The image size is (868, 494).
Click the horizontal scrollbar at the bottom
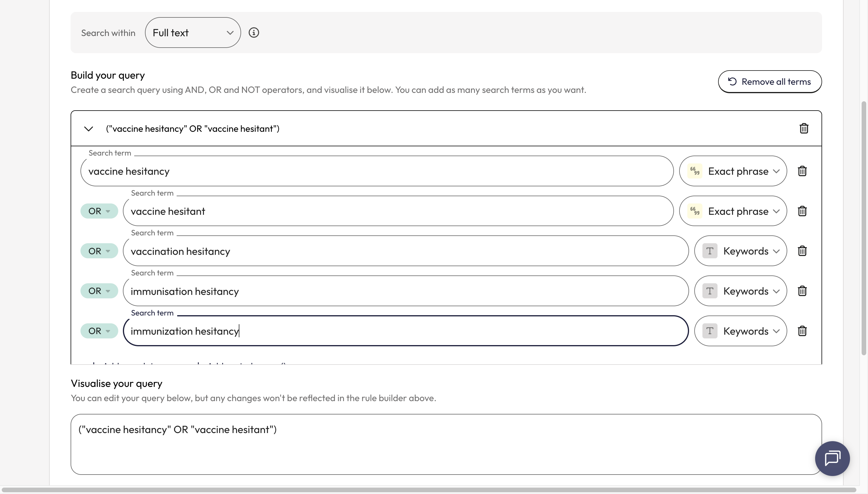pos(429,490)
